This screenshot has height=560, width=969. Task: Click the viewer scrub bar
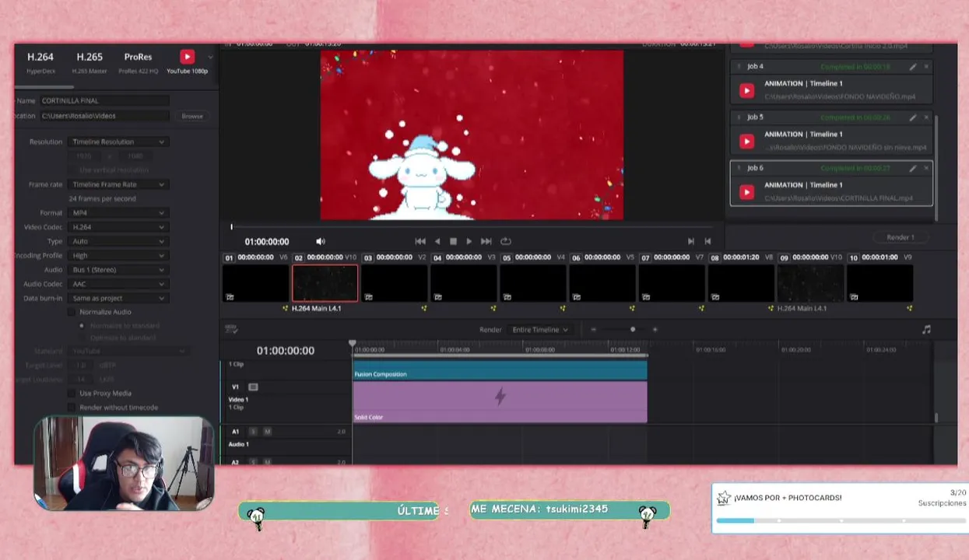[x=471, y=227]
